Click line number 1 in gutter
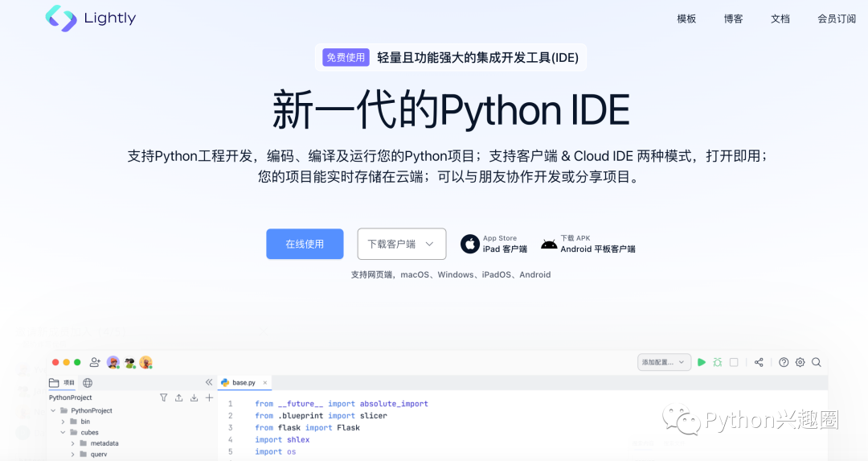Image resolution: width=868 pixels, height=461 pixels. [231, 404]
